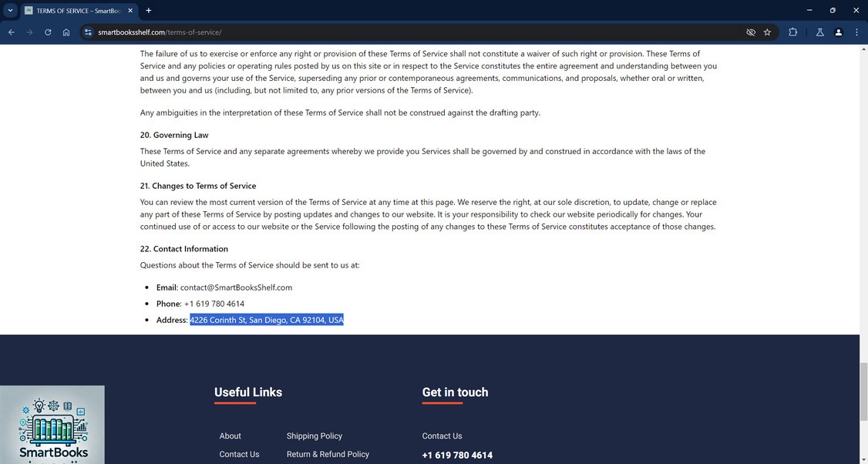This screenshot has width=868, height=464.
Task: Click the listed phone +1 619 780 4614 in section 22
Action: 214,304
